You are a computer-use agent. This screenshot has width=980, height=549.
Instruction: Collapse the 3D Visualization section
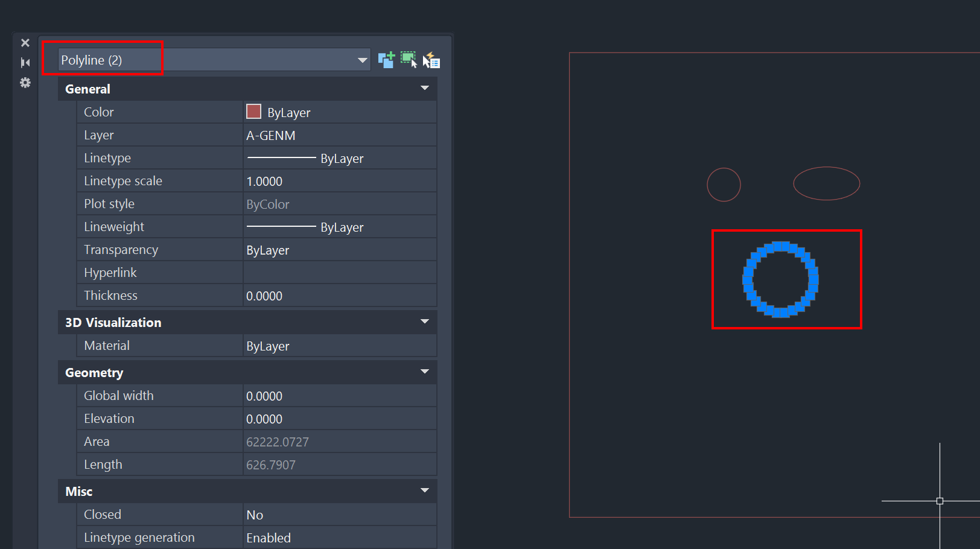[x=425, y=322]
